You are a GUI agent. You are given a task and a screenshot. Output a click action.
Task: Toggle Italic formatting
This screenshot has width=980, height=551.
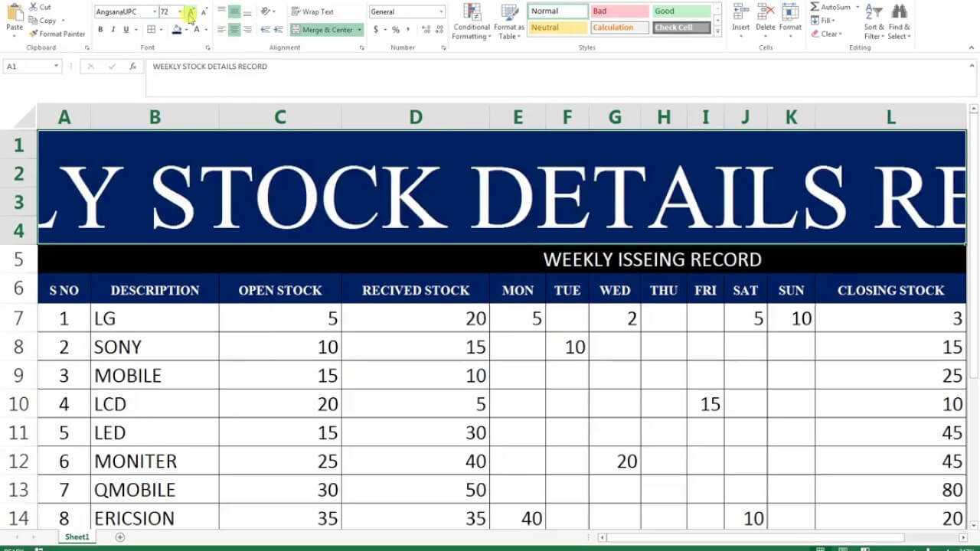click(x=113, y=30)
